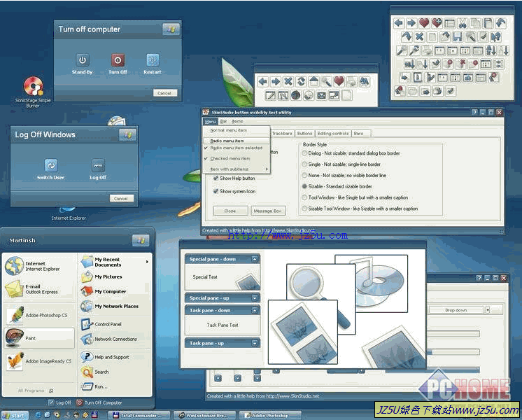The width and height of the screenshot is (522, 420).
Task: Switch to the Trackbars tab
Action: (282, 133)
